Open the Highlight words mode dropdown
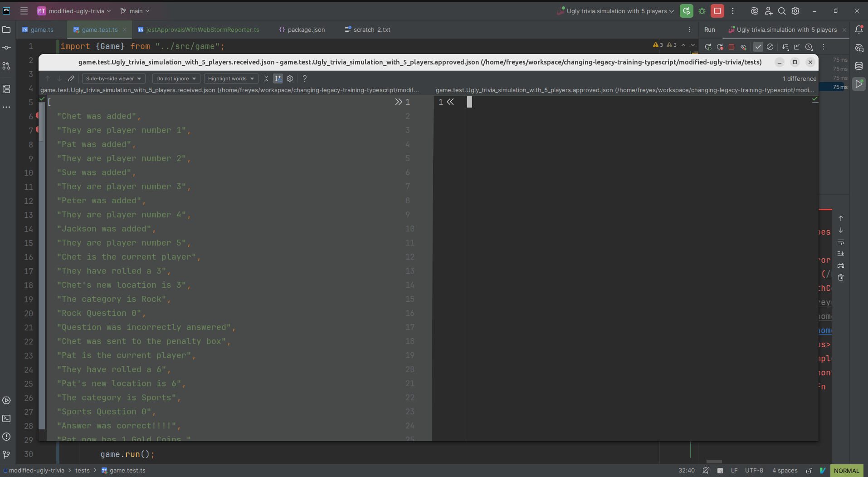The width and height of the screenshot is (868, 477). 231,79
